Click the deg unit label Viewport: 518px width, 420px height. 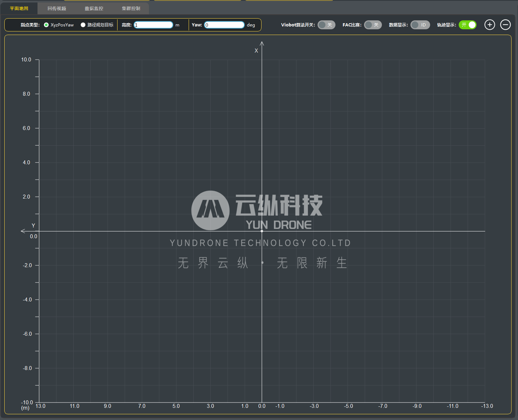(x=251, y=25)
